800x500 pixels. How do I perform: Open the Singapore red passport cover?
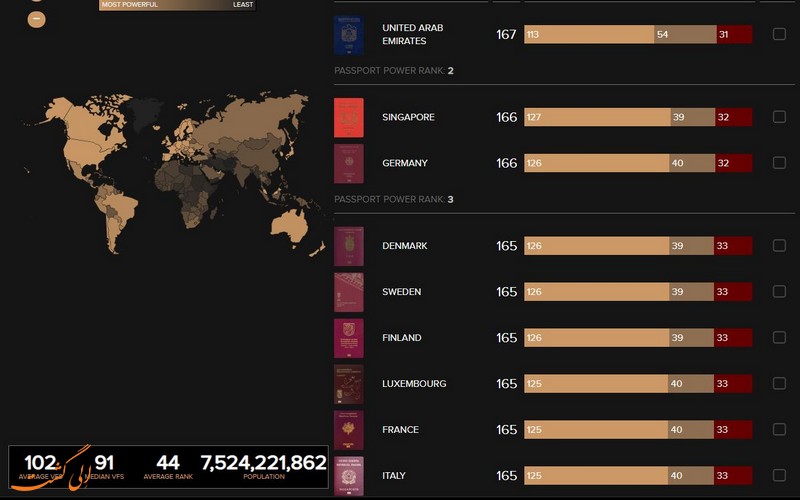click(348, 117)
